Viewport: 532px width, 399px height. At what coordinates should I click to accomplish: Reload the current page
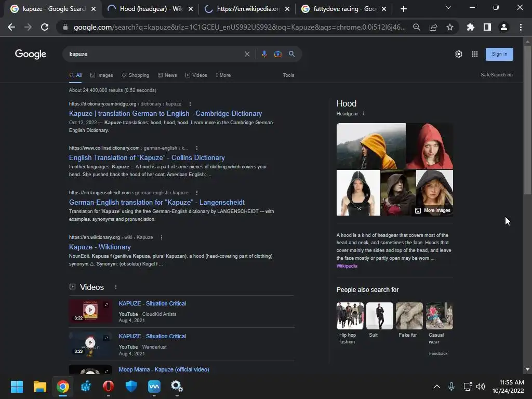pos(45,27)
